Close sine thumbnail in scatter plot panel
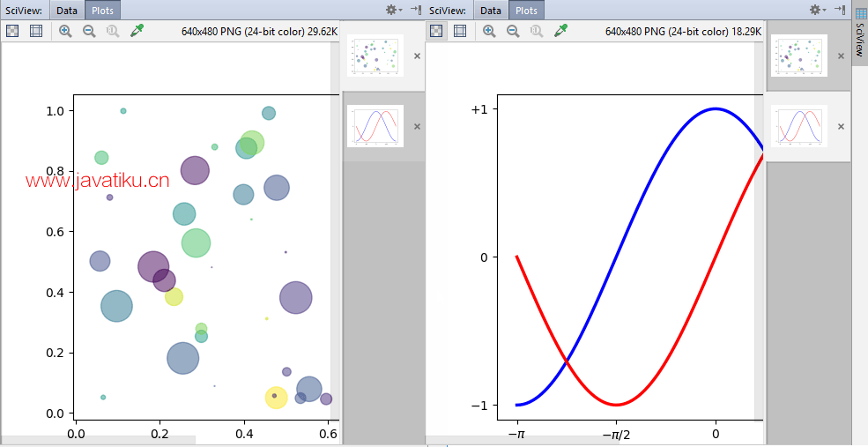 [x=418, y=127]
